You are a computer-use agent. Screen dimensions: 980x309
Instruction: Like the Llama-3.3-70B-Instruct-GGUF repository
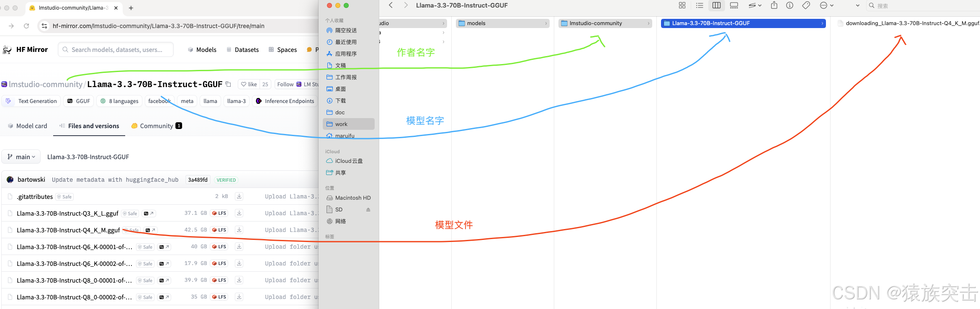tap(249, 84)
